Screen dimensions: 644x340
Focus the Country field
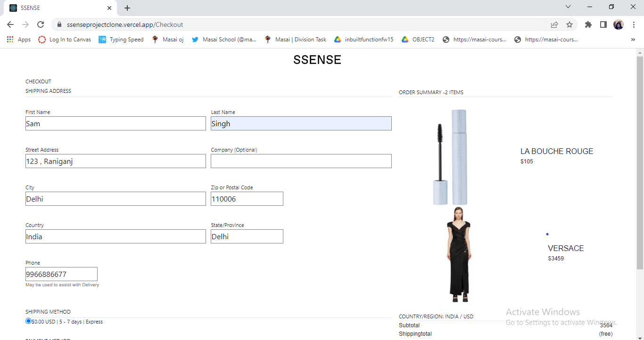click(x=116, y=236)
